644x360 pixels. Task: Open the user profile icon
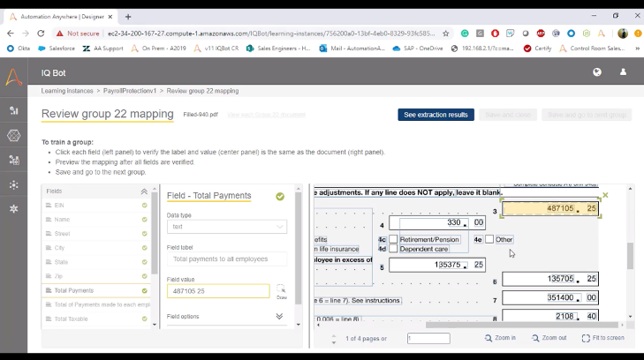click(623, 72)
